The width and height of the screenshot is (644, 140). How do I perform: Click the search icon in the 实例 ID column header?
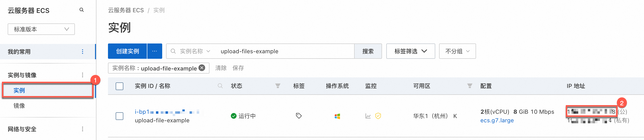point(220,86)
